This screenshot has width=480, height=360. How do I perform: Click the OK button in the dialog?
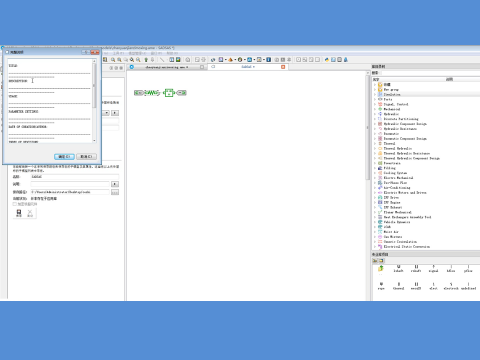coord(64,156)
